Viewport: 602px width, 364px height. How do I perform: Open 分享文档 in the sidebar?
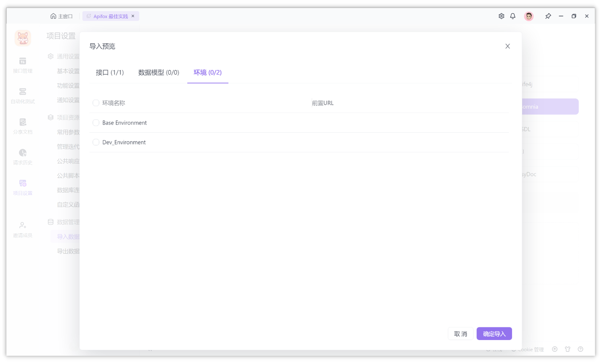[x=23, y=127]
